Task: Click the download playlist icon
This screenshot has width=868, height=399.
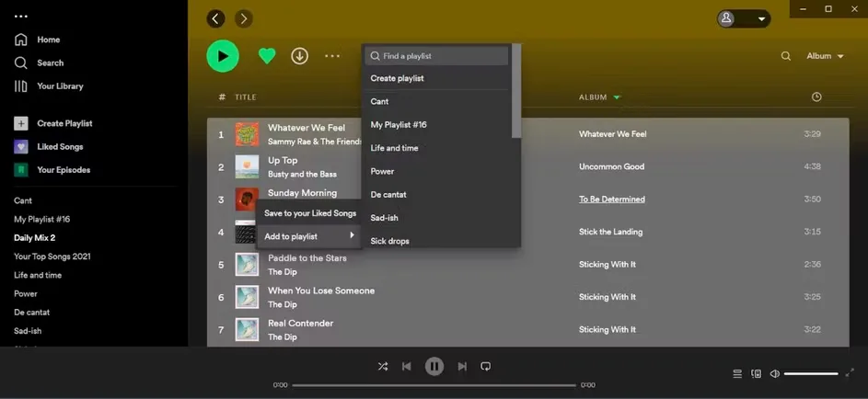Action: click(299, 56)
